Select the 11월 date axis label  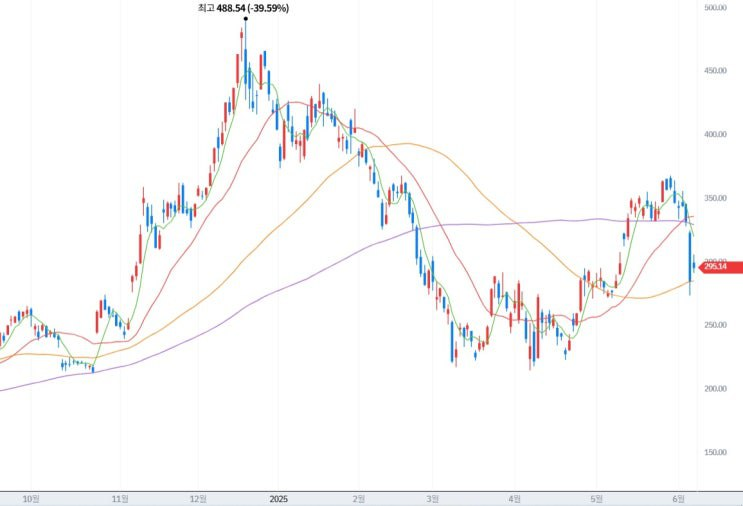[120, 498]
